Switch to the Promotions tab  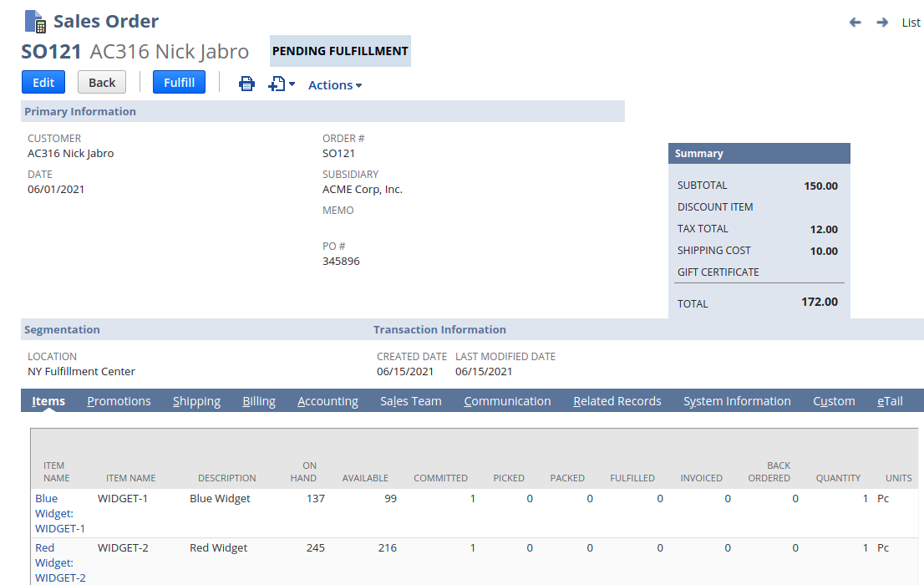(x=119, y=401)
